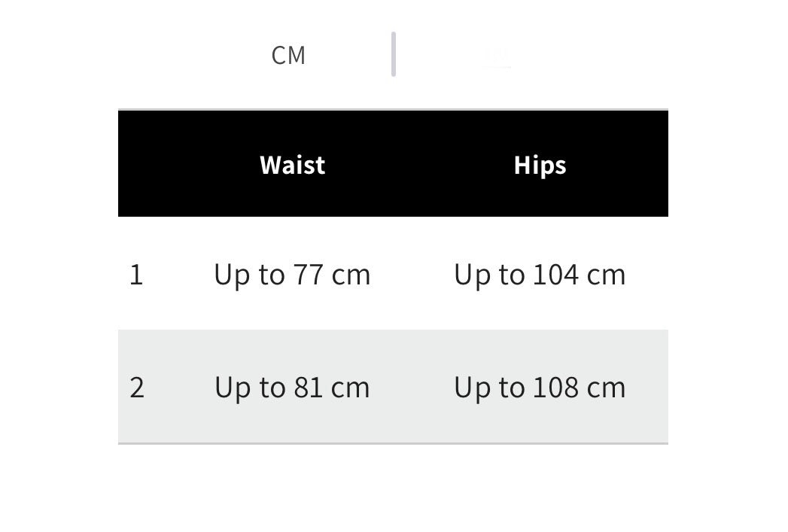
Task: Click the number 104 in hips column
Action: point(555,275)
